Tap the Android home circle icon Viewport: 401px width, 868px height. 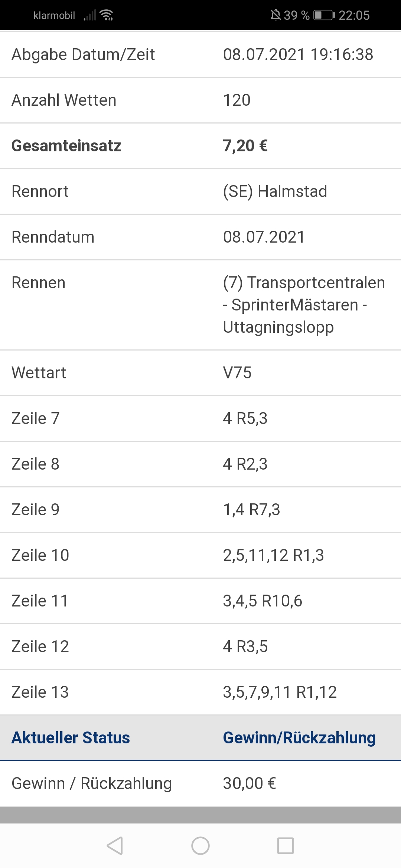(x=200, y=846)
